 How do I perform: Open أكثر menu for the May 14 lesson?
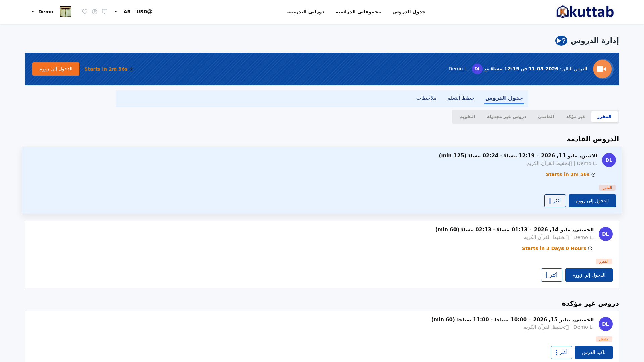point(551,275)
